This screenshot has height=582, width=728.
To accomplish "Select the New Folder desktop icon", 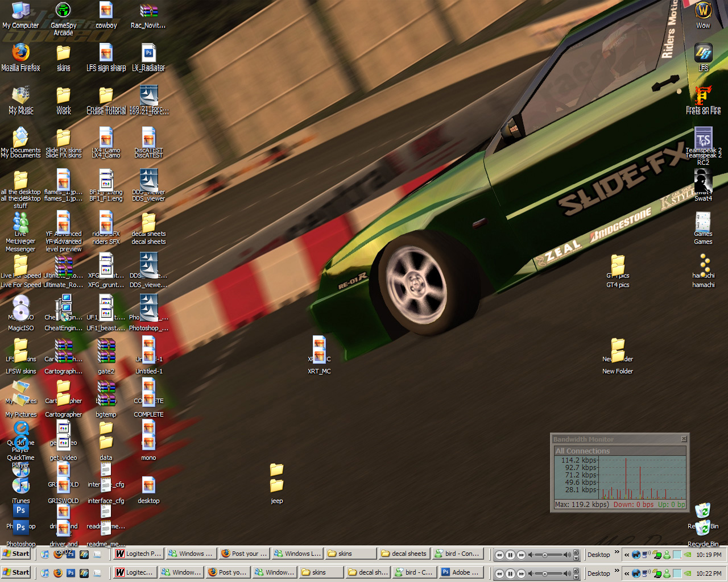I will [x=618, y=356].
